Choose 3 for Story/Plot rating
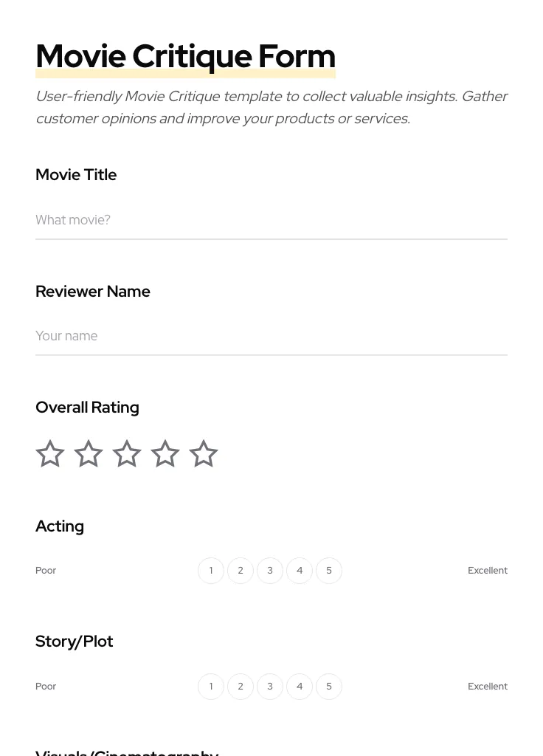The height and width of the screenshot is (756, 543). coord(270,686)
